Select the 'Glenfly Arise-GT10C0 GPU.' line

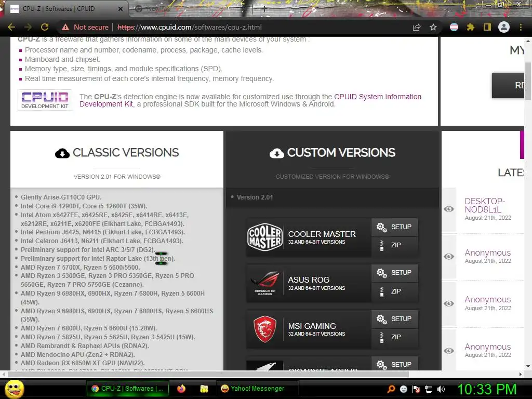[x=61, y=197]
